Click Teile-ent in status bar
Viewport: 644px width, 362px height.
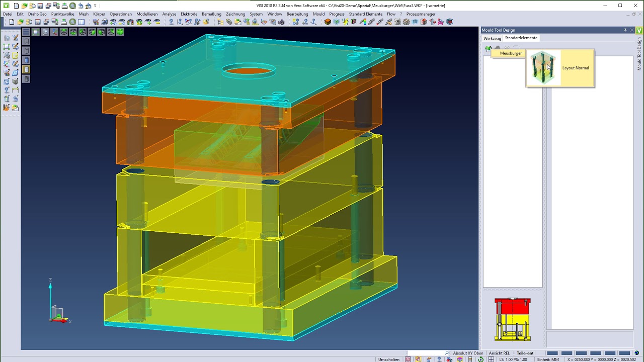click(x=525, y=353)
